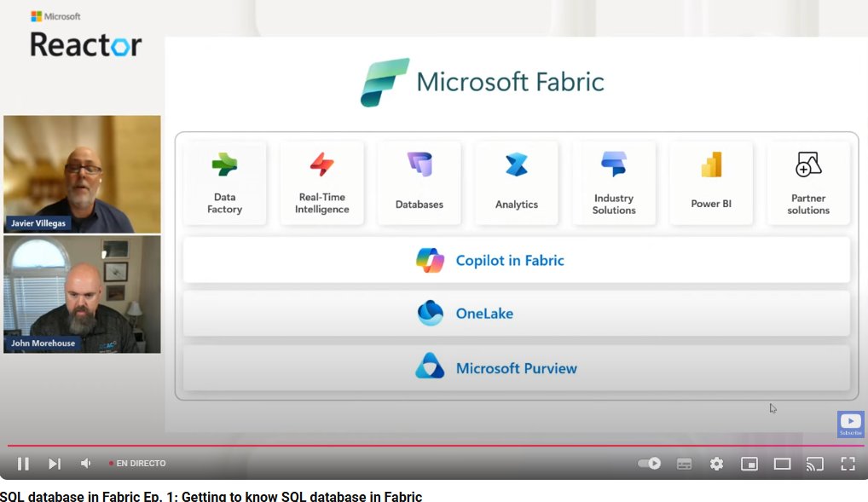Toggle the autoplay switch
Viewport: 868px width, 502px height.
[649, 464]
